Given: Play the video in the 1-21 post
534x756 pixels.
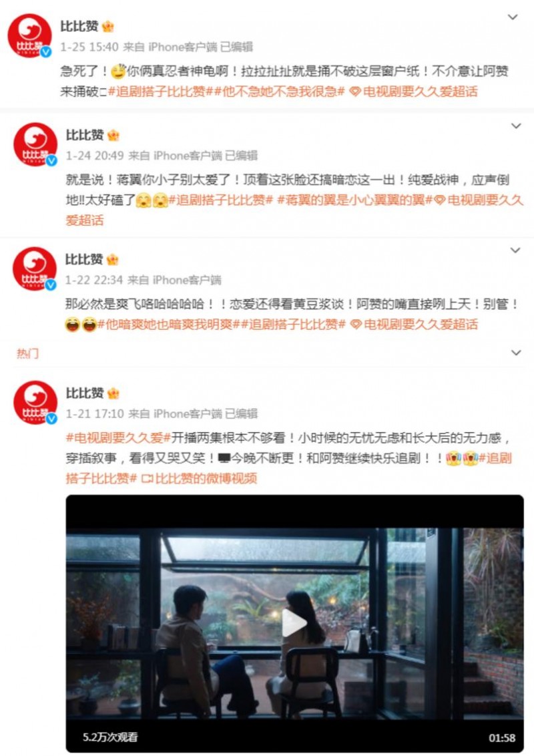Looking at the screenshot, I should point(294,623).
